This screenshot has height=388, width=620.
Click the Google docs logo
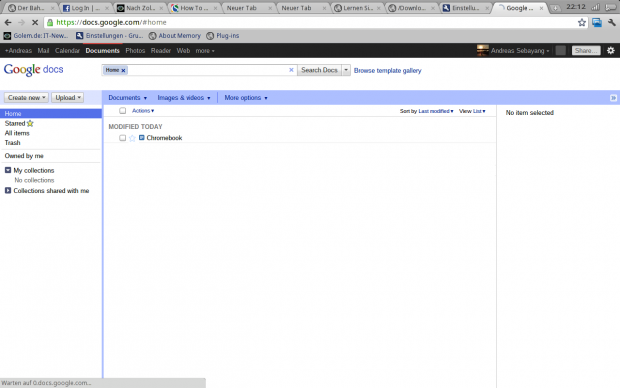click(34, 70)
